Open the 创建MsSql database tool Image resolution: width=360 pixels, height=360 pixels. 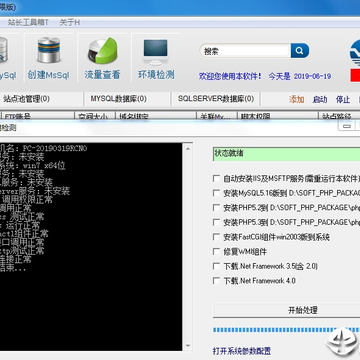click(x=49, y=57)
